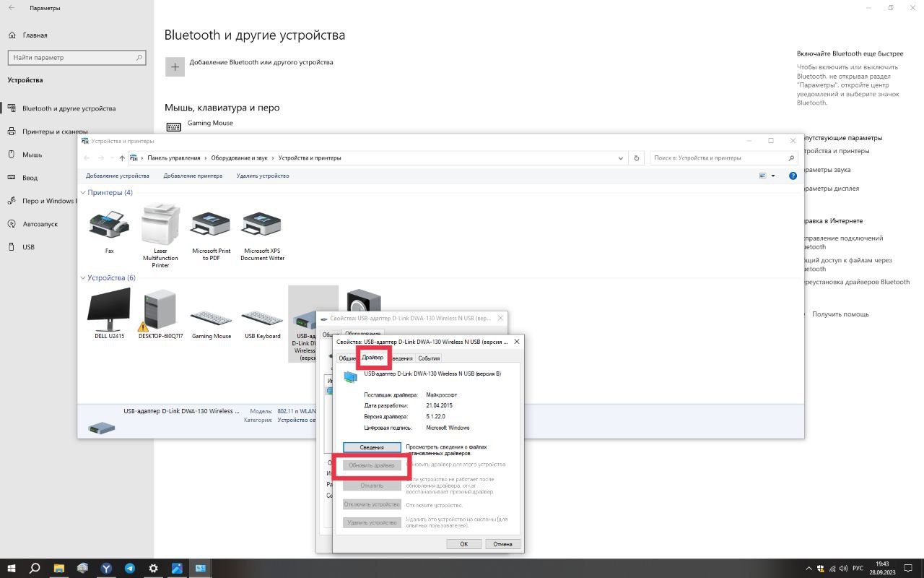Viewport: 924px width, 578px height.
Task: Switch to События tab in properties dialog
Action: coord(429,358)
